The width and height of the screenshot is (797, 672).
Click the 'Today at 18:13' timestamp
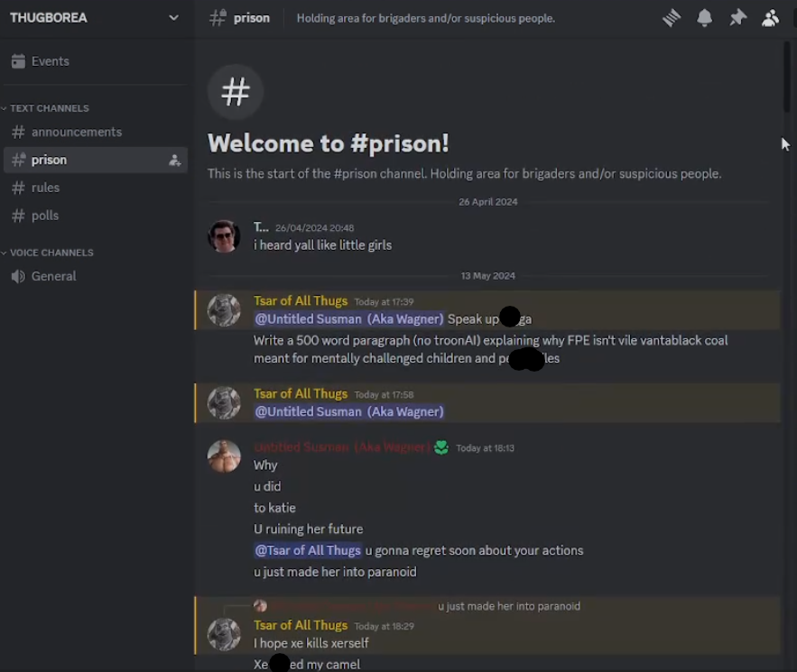click(485, 448)
